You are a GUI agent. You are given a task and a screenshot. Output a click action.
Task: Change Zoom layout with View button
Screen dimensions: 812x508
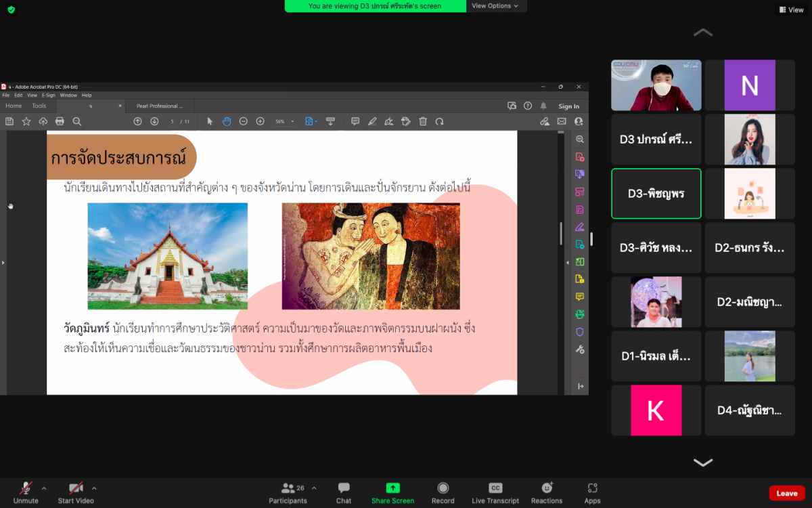(x=791, y=9)
